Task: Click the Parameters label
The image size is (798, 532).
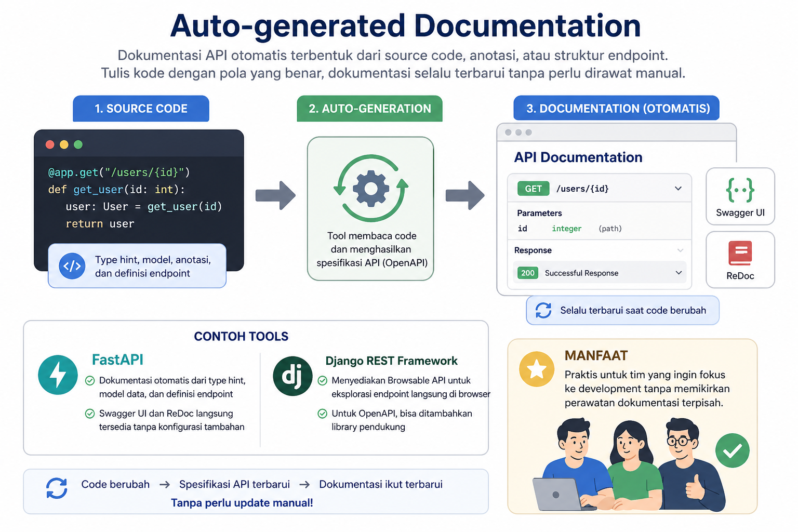Action: 539,213
